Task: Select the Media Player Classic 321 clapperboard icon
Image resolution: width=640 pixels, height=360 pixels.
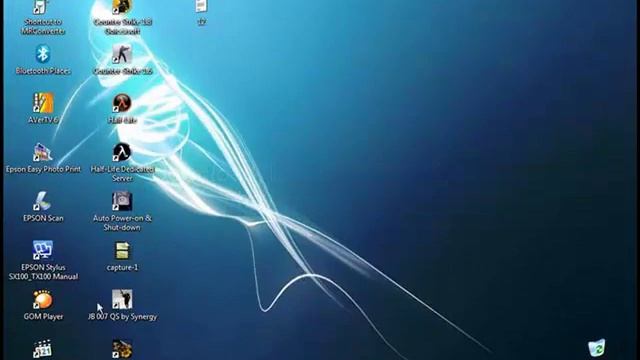Action: point(42,349)
